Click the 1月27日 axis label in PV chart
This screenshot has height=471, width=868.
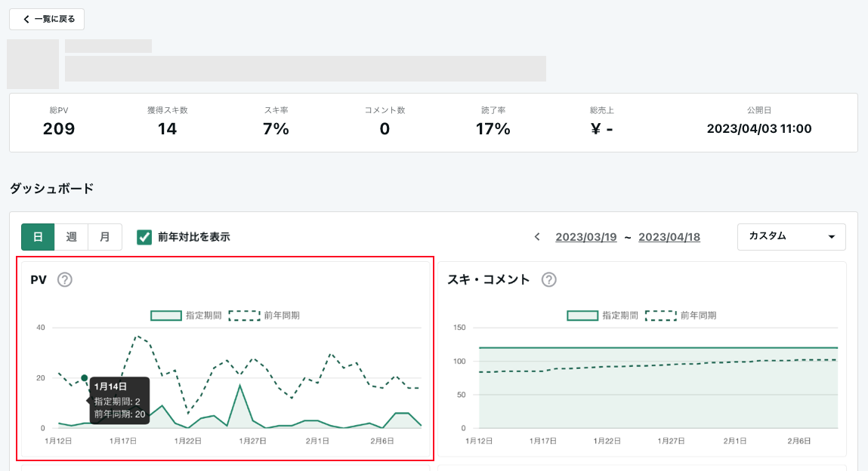[252, 441]
